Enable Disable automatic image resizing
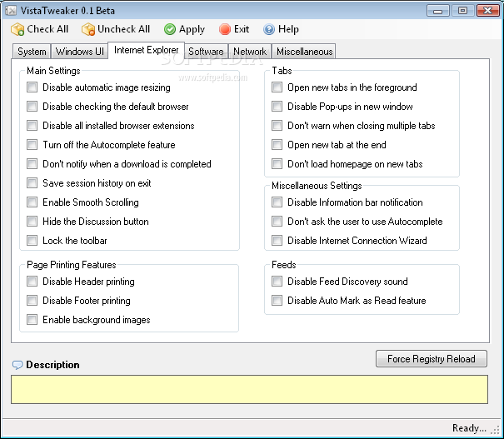The width and height of the screenshot is (504, 439). (32, 87)
